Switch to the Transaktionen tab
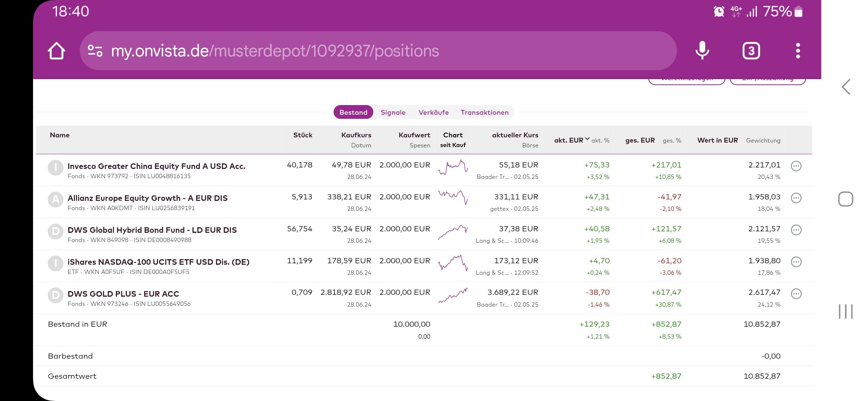Viewport: 868px width, 401px height. tap(484, 112)
